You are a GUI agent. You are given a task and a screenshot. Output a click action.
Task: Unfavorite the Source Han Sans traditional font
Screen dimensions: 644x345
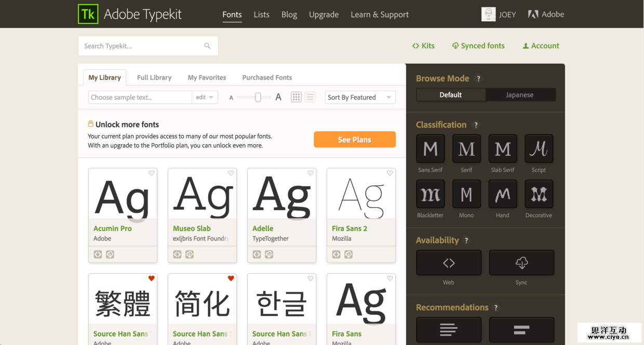151,278
